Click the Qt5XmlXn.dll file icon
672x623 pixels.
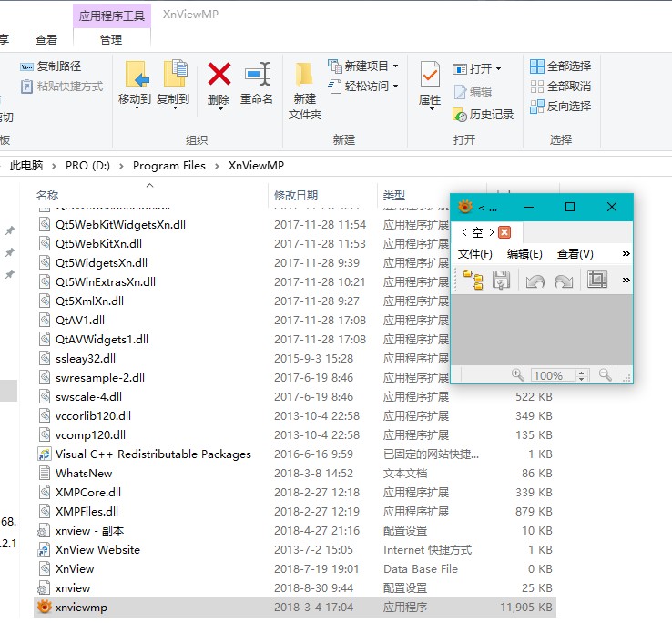click(x=45, y=301)
